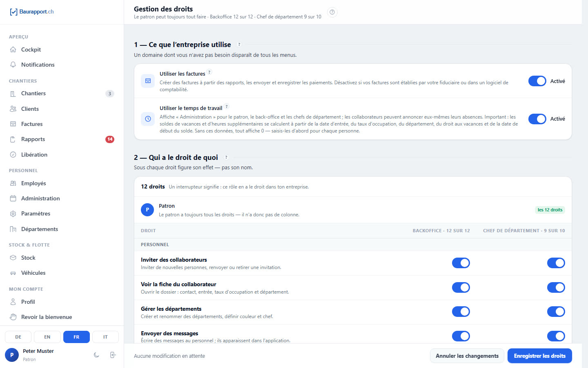Click the Patron avatar circle in the rights table
This screenshot has height=368, width=588.
[x=147, y=210]
